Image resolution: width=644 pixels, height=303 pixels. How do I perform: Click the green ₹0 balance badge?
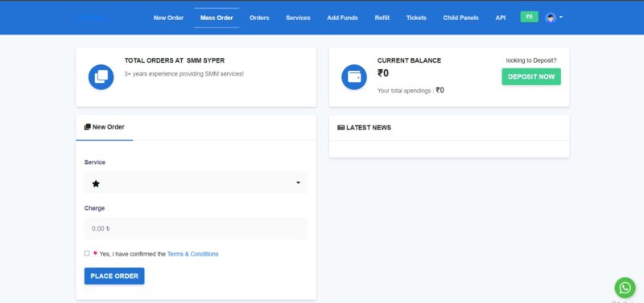pos(530,17)
